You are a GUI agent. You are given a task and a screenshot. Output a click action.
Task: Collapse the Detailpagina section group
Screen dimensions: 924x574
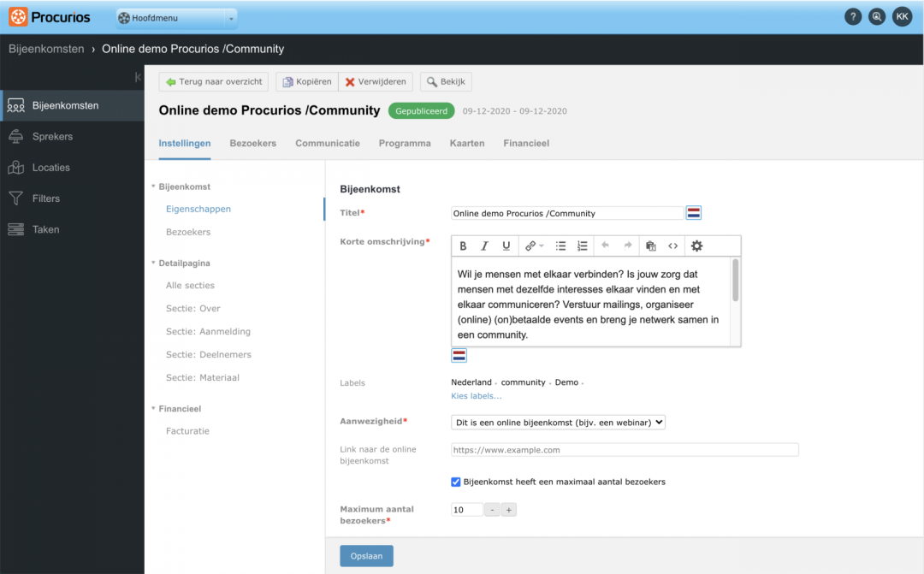(x=153, y=263)
